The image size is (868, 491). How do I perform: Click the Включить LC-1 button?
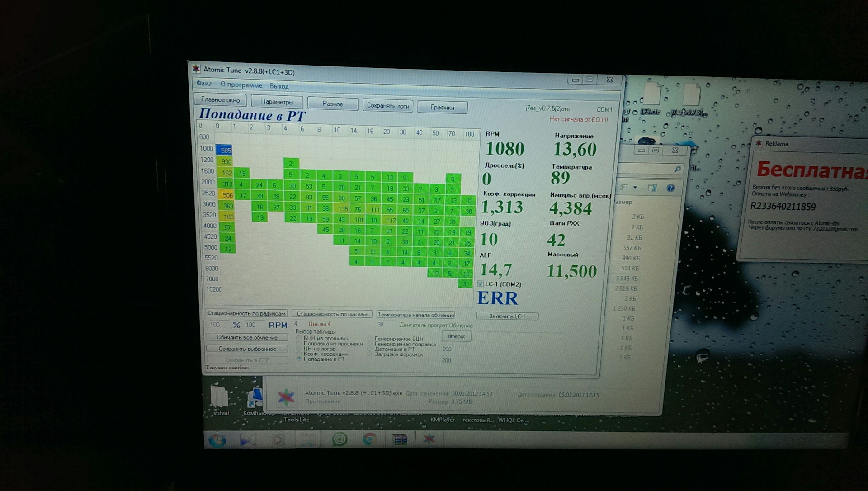tap(507, 316)
